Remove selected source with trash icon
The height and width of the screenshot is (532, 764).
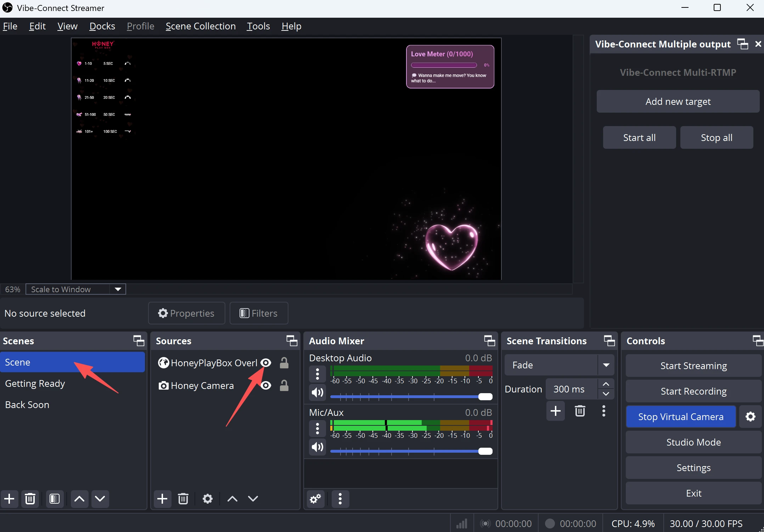pyautogui.click(x=183, y=499)
